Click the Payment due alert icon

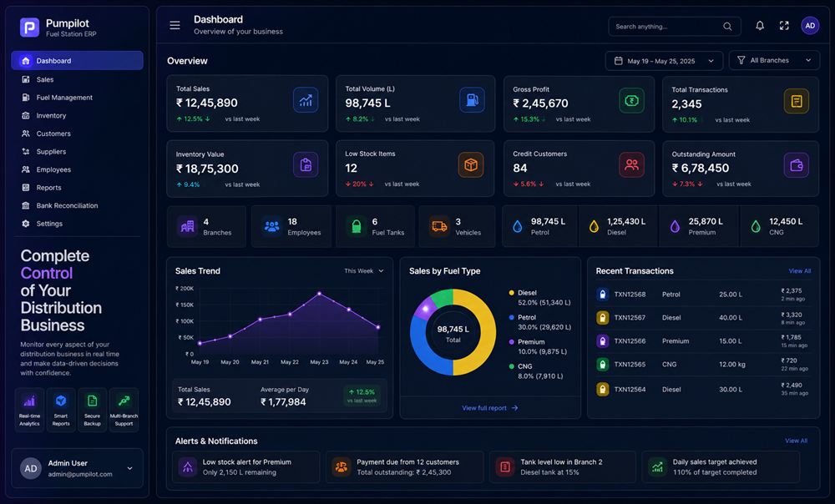[341, 467]
